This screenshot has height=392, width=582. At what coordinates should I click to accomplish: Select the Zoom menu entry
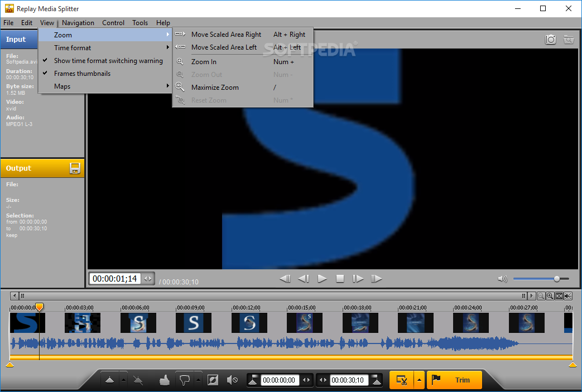(x=105, y=35)
